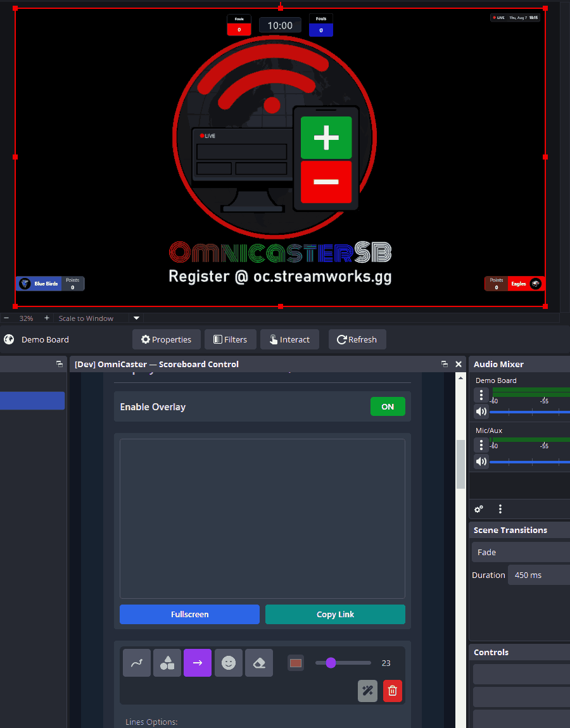Refresh the Demo Board browser source

(357, 339)
